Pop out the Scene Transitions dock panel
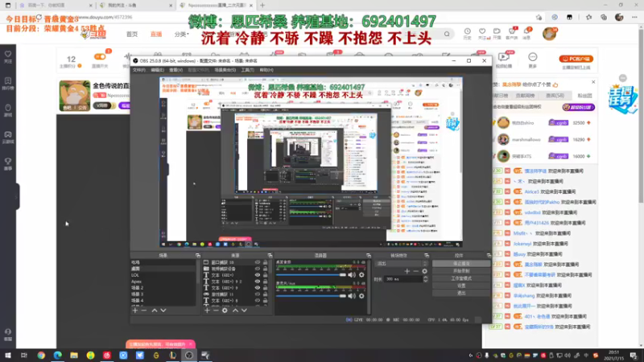 click(x=427, y=255)
